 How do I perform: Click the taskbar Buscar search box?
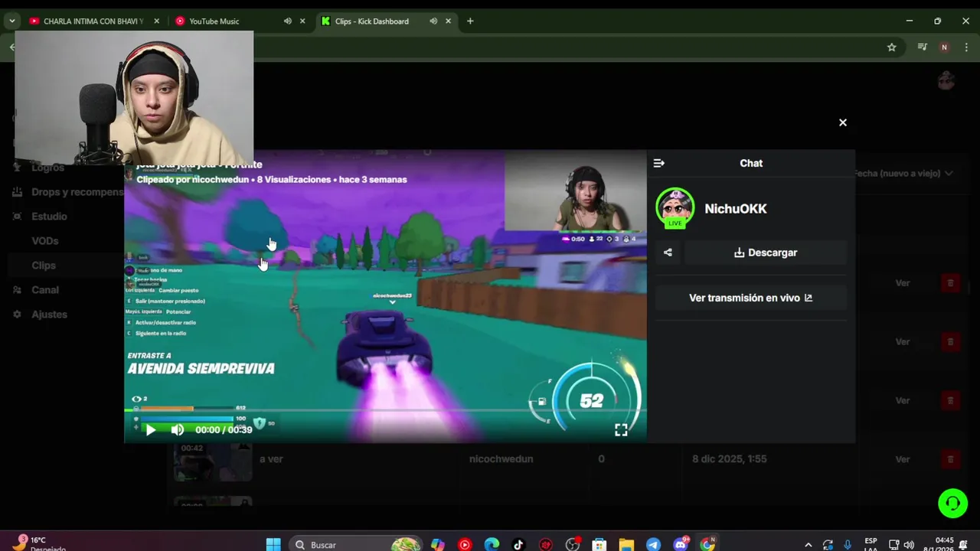click(356, 545)
